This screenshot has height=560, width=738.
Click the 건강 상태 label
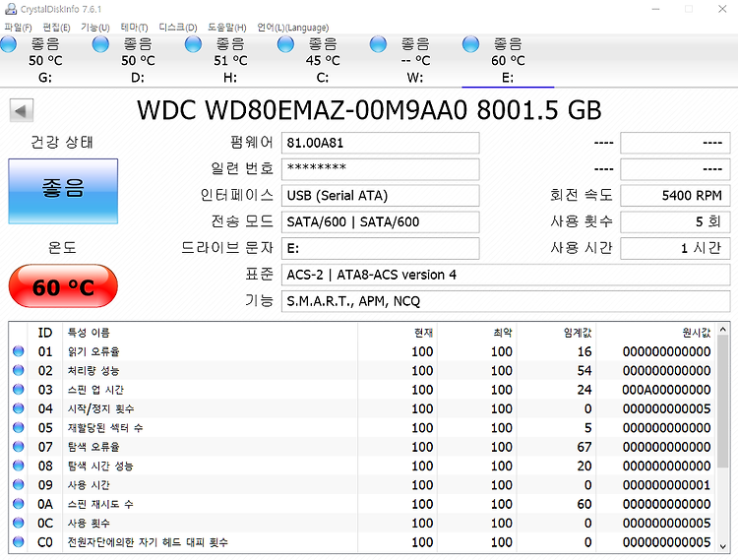click(62, 142)
